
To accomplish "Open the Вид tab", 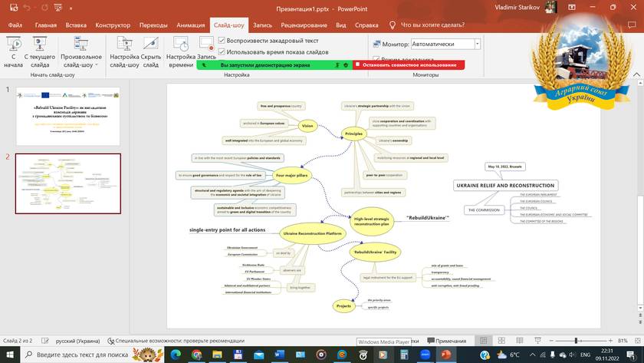I will (341, 25).
